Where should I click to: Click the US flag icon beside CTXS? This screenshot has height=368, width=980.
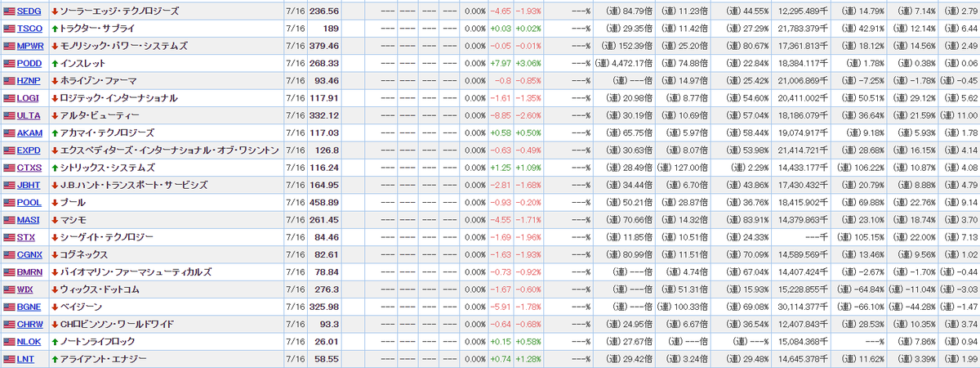pos(9,168)
